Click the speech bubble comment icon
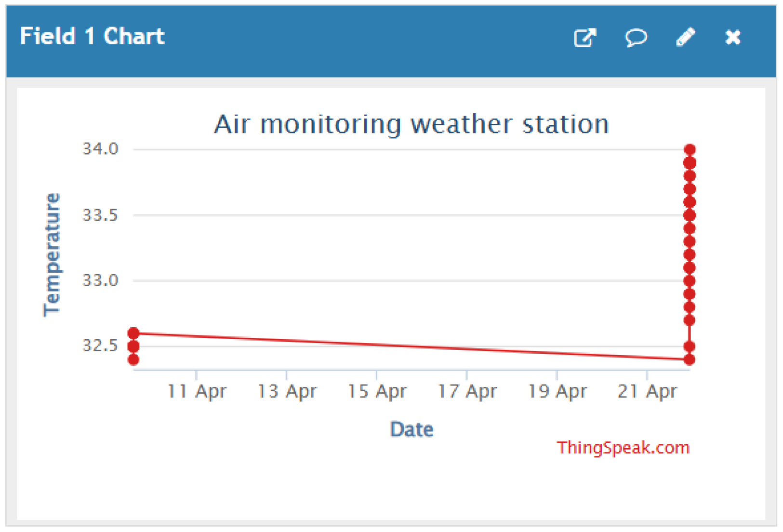This screenshot has height=532, width=783. click(636, 37)
